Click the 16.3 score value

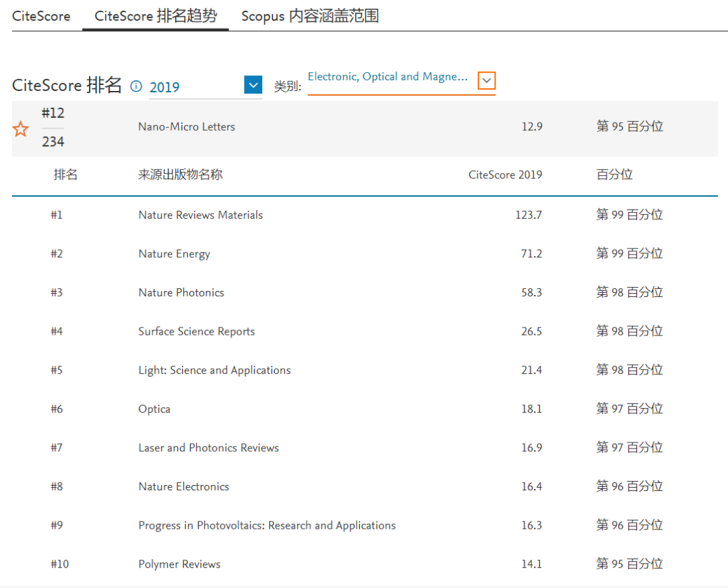tap(531, 525)
